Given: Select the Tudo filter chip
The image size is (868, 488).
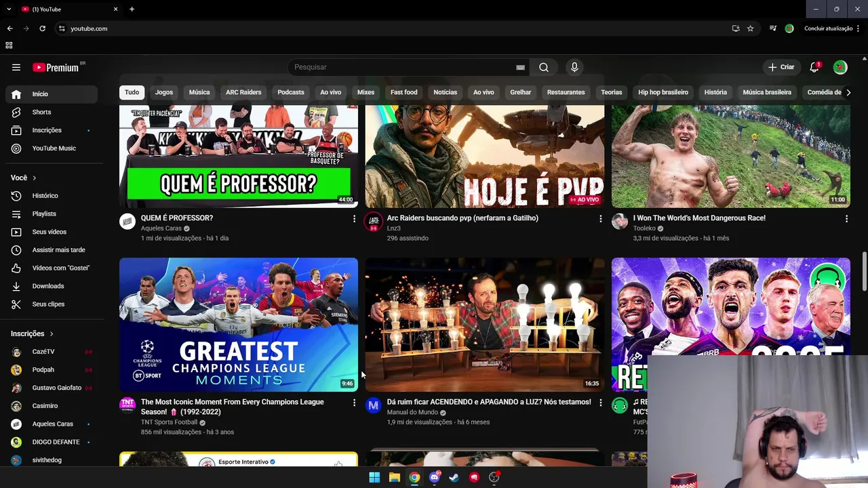Looking at the screenshot, I should pyautogui.click(x=132, y=92).
